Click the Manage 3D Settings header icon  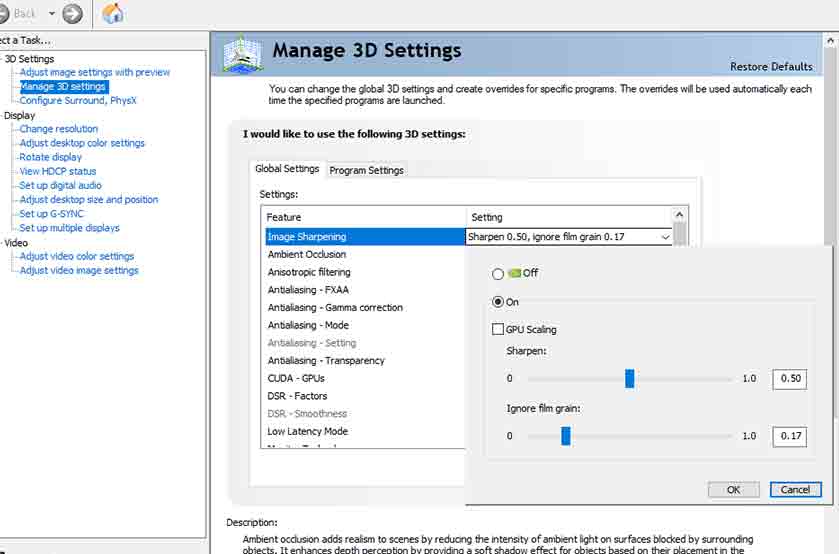click(x=243, y=54)
